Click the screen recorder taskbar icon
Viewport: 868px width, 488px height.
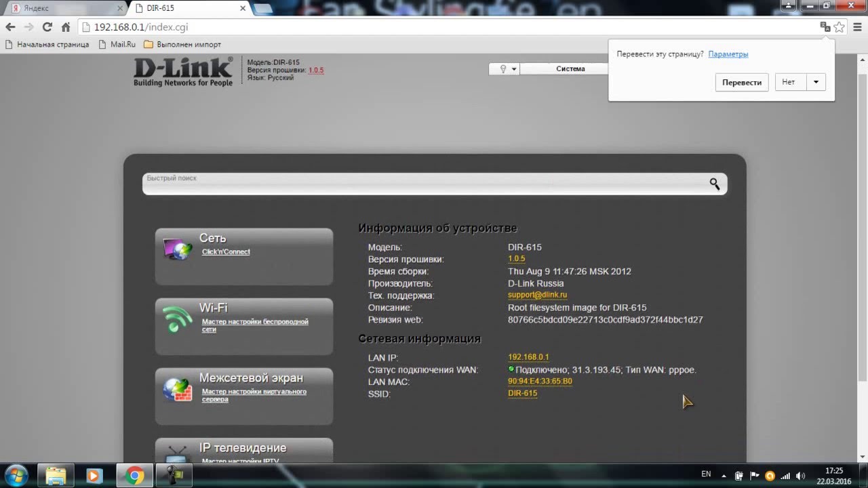coord(174,476)
